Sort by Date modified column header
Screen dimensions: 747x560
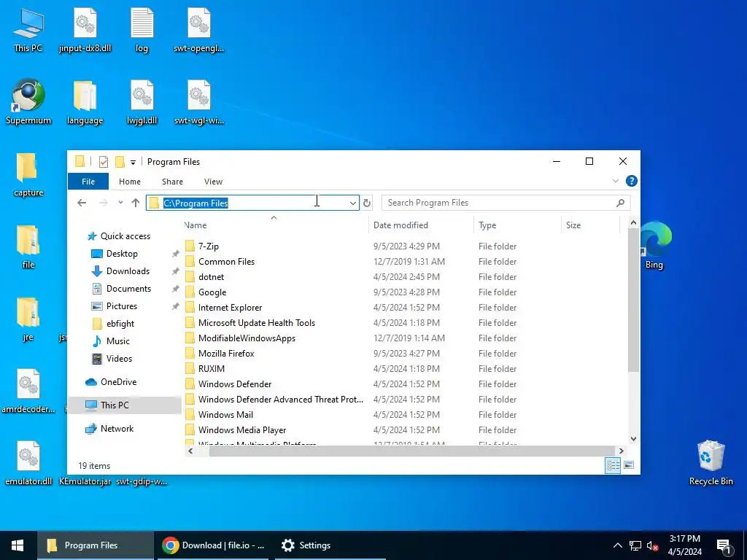tap(421, 225)
